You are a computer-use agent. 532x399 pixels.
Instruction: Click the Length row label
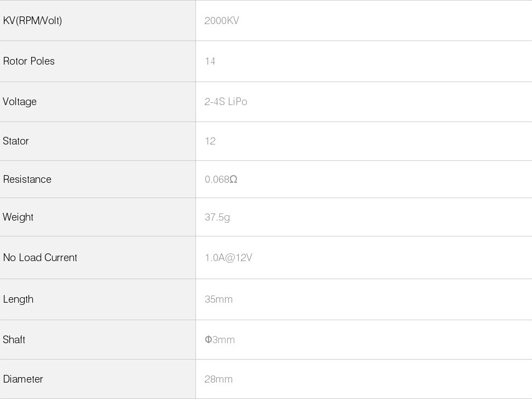pos(18,299)
